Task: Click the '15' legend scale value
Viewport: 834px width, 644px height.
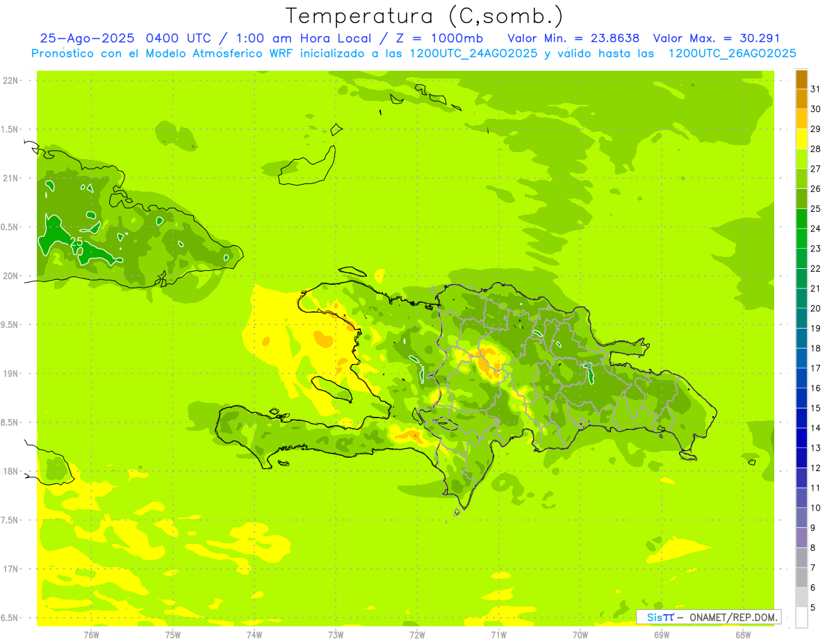Action: tap(816, 408)
